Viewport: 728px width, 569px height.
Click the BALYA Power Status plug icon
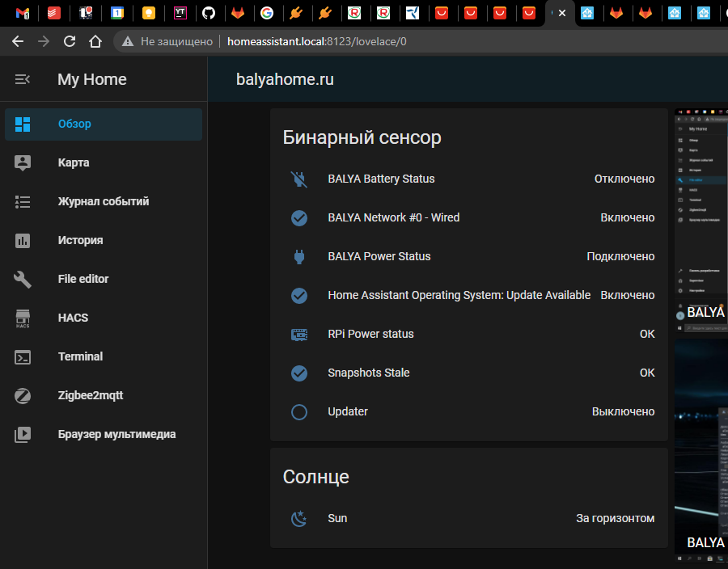click(299, 256)
